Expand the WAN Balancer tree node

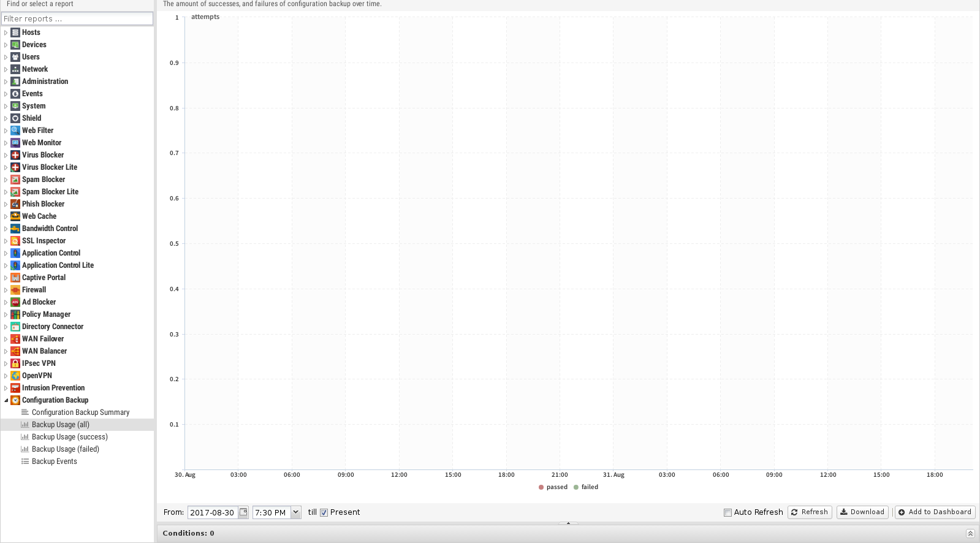point(6,351)
